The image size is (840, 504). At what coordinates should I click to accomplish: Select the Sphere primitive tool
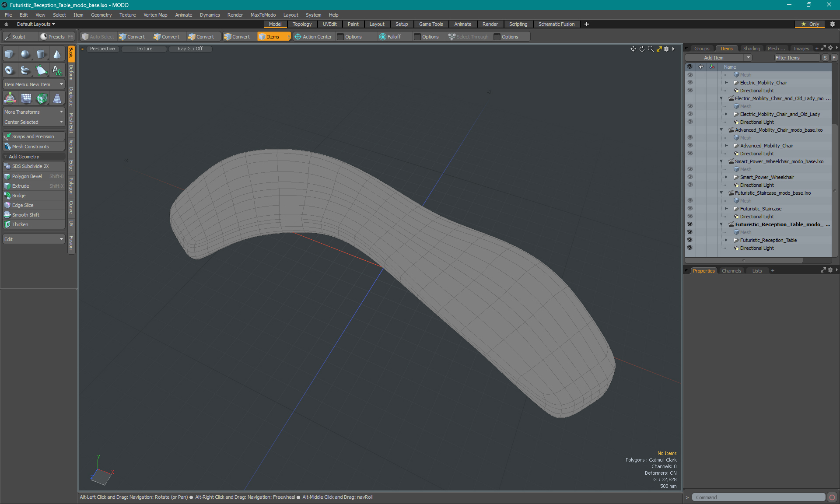click(25, 54)
